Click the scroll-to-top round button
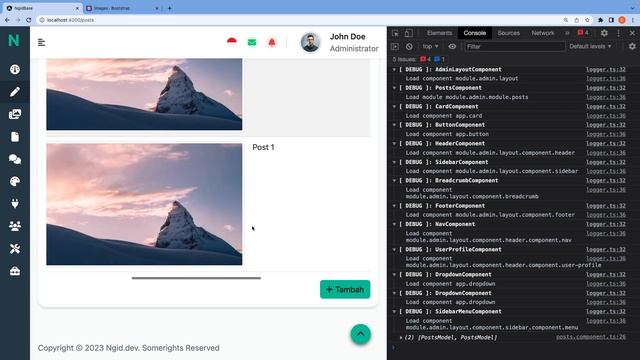The image size is (640, 360). point(360,334)
